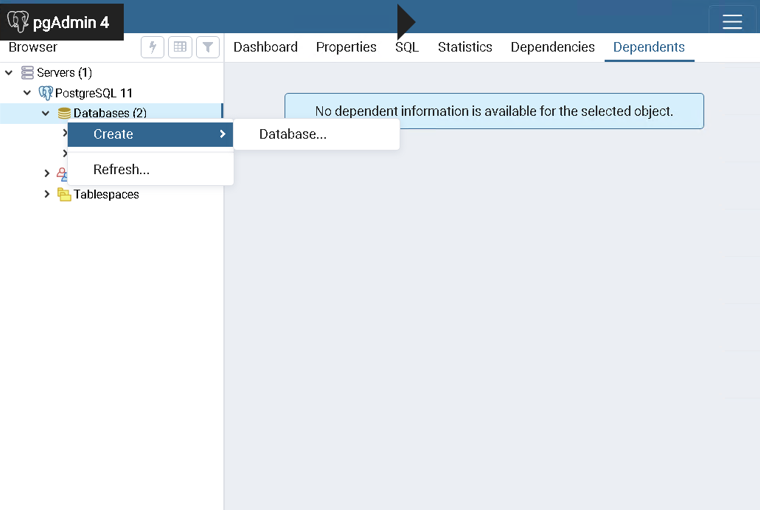Switch to the SQL tab
760x510 pixels.
pyautogui.click(x=407, y=47)
